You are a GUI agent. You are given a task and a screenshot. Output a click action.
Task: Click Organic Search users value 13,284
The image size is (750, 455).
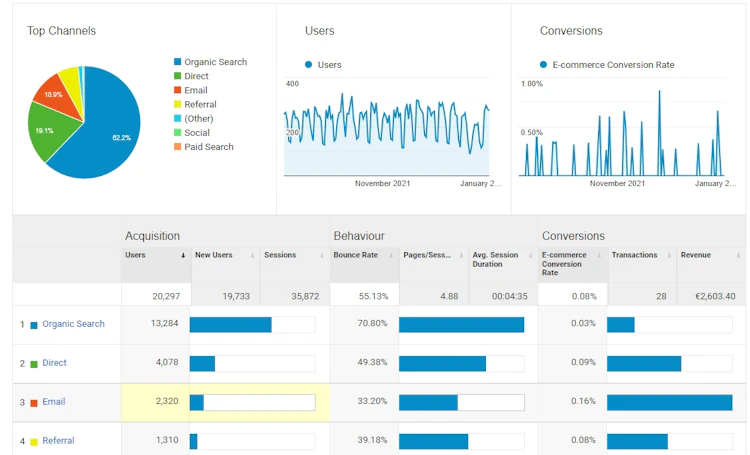165,323
